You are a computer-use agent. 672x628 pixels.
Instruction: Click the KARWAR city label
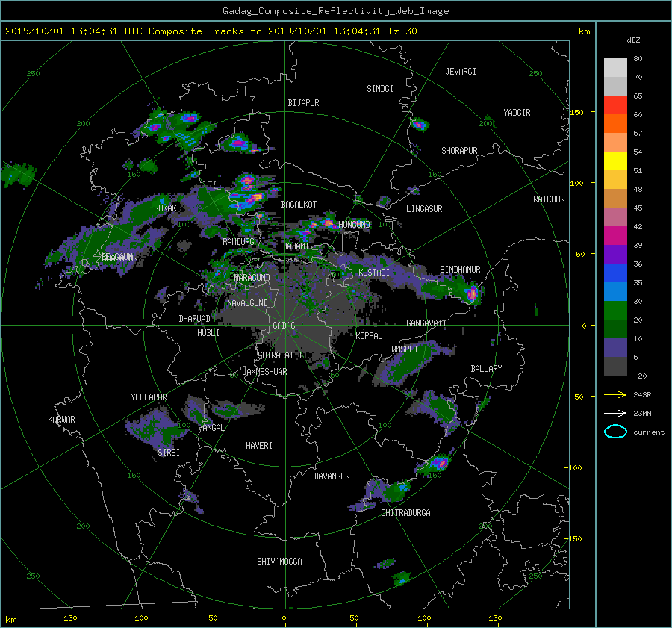coord(61,420)
